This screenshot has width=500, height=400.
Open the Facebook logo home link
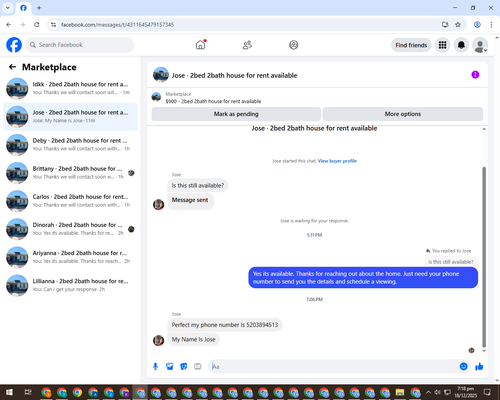[14, 45]
